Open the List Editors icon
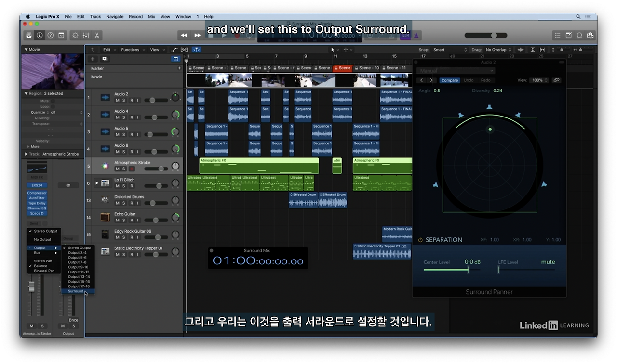Viewport: 617px width, 364px height. pos(558,35)
